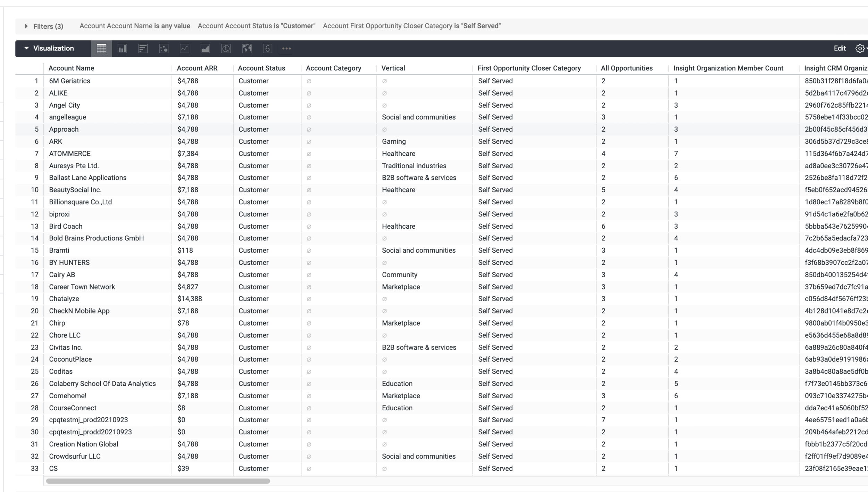Switch to pie chart visualization
This screenshot has width=868, height=492.
[226, 49]
